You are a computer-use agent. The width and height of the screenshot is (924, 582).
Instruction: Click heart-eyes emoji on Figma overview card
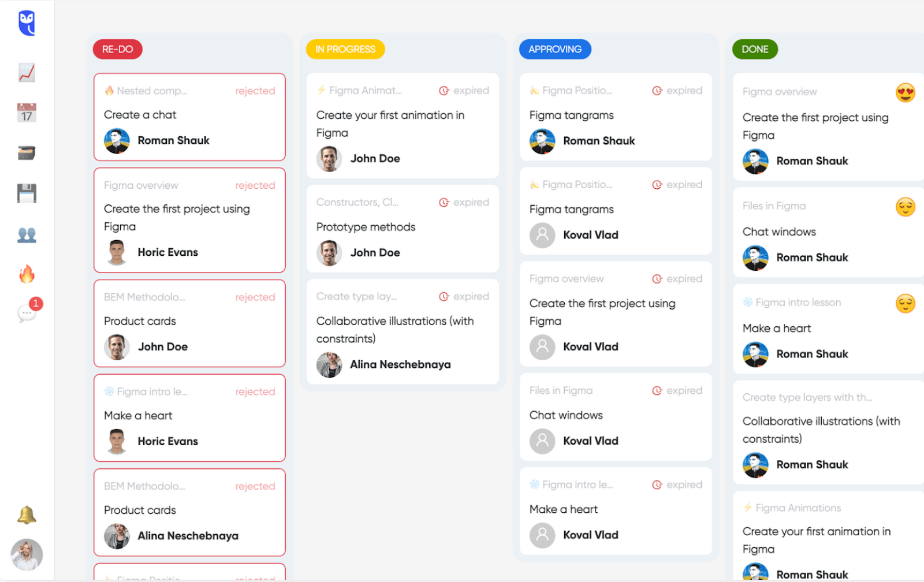[x=906, y=92]
